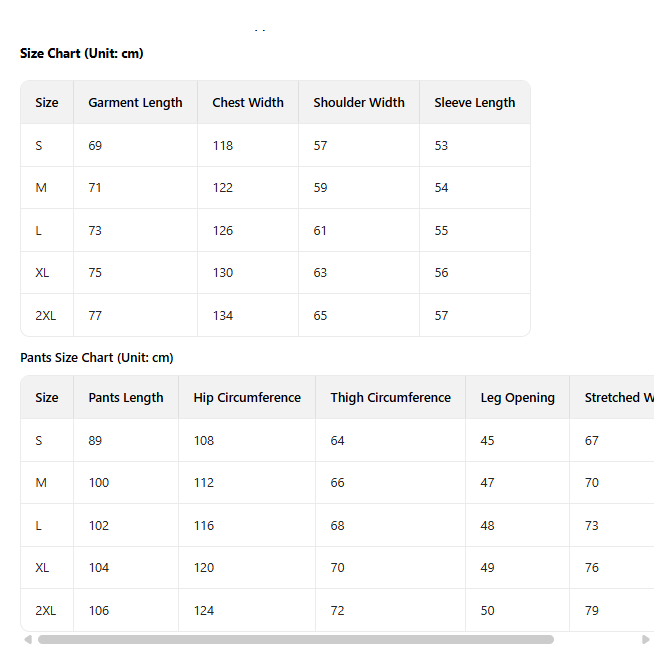Click thigh circumference value 72

click(338, 610)
